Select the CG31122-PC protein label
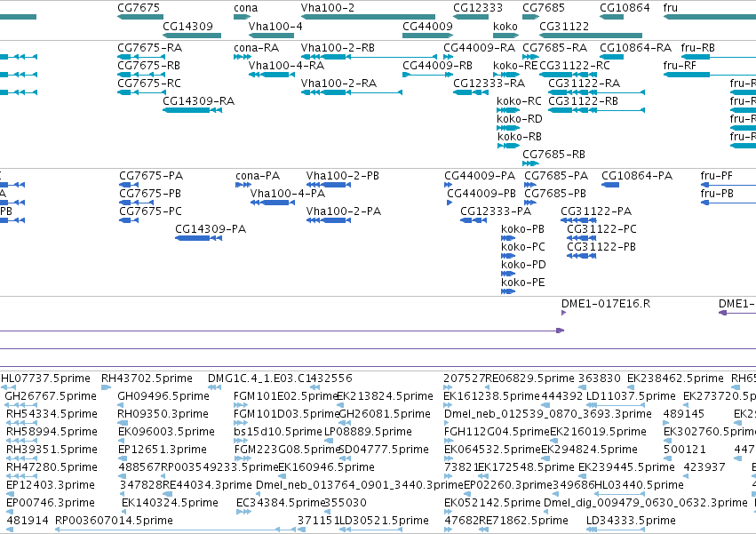The image size is (756, 534). [601, 229]
